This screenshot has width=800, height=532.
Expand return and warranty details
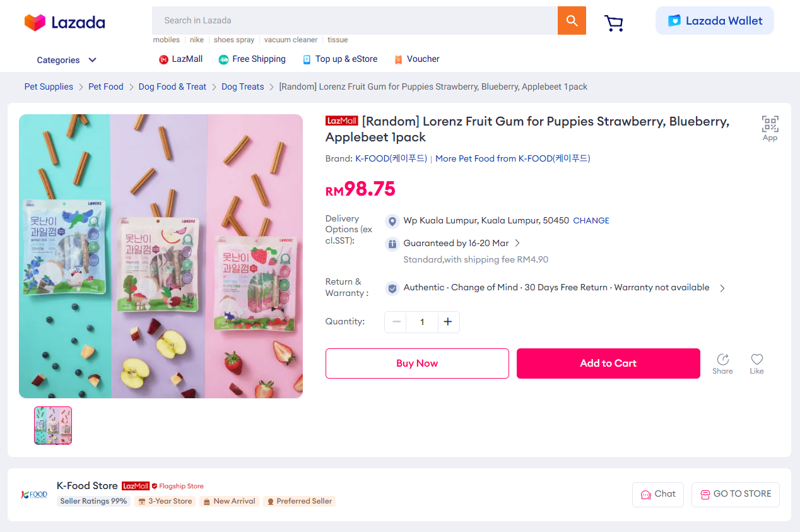(722, 288)
